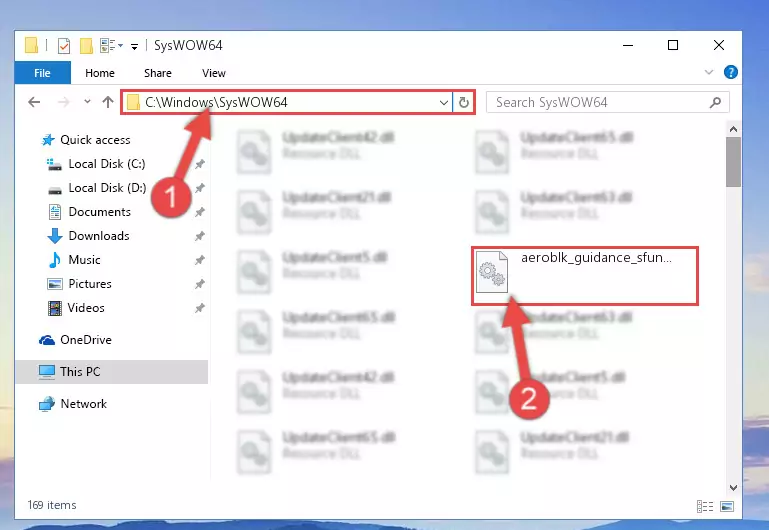The image size is (769, 530).
Task: Expand the address bar history dropdown
Action: [443, 102]
